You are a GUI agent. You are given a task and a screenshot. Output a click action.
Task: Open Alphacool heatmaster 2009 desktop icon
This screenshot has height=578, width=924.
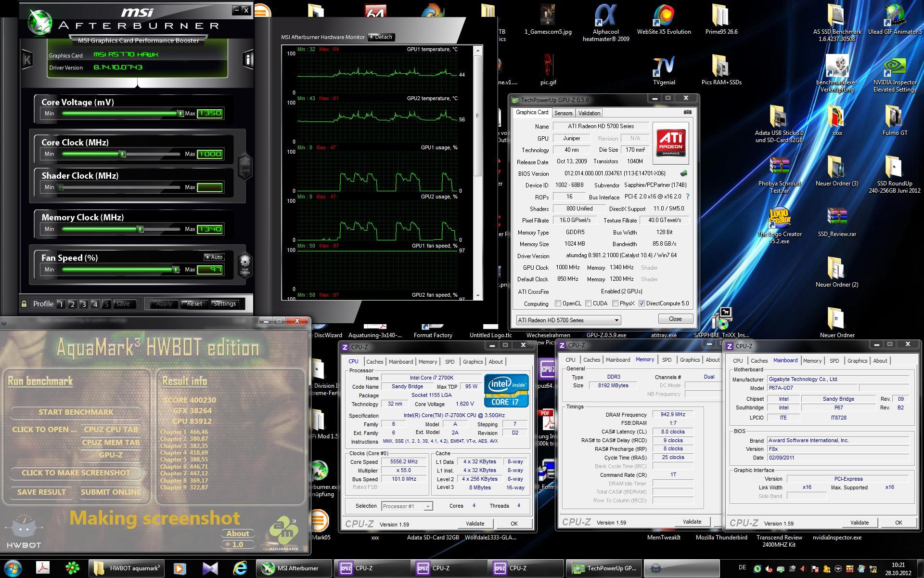(x=606, y=22)
